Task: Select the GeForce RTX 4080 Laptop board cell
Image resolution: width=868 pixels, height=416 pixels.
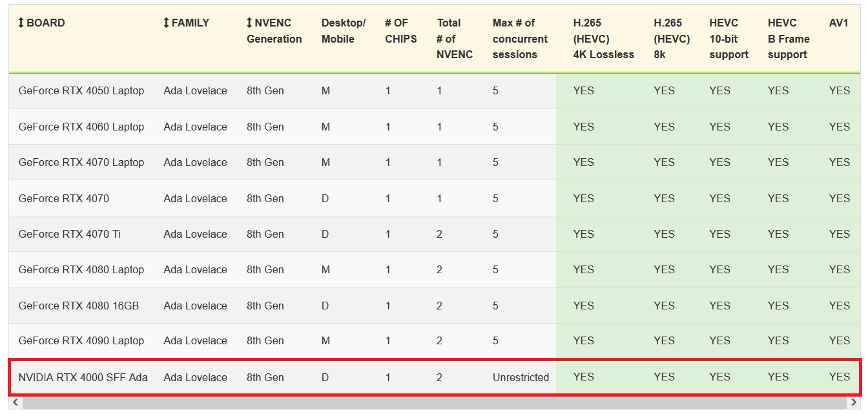Action: click(x=81, y=270)
